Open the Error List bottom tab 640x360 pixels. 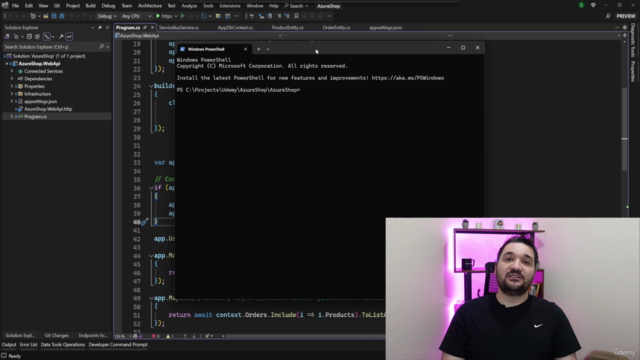28,345
